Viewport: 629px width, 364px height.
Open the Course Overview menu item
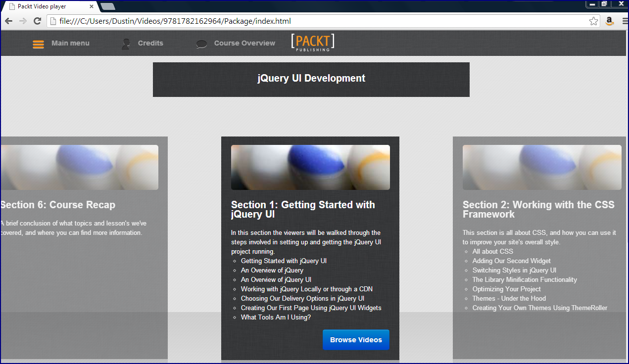244,43
